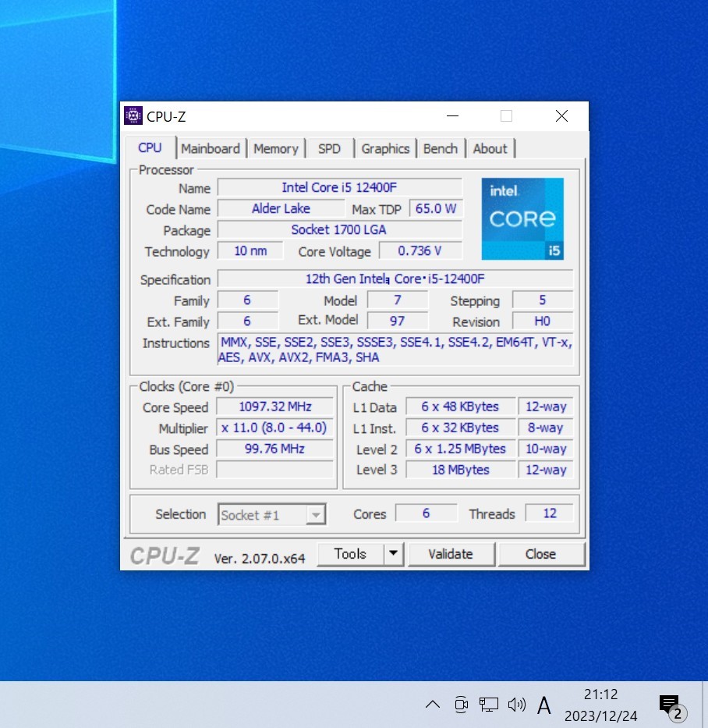Click the empty Rated FSB field

275,470
